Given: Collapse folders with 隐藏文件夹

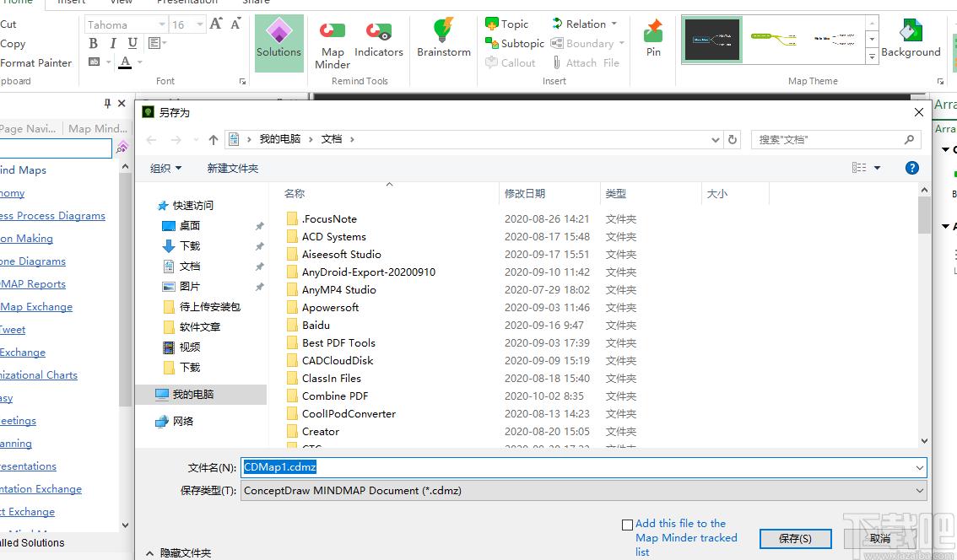Looking at the screenshot, I should (x=179, y=552).
